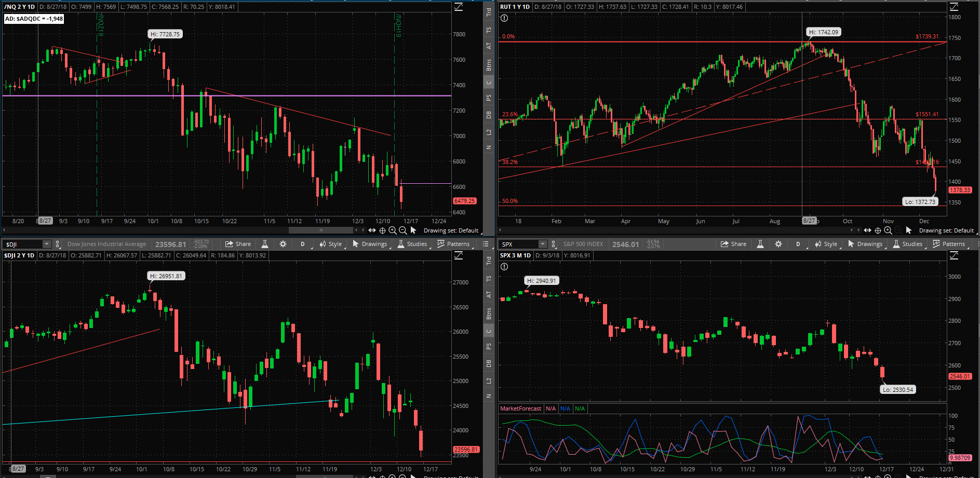Click symbol link icon beside $DJI field
This screenshot has width=980, height=478.
coord(58,244)
